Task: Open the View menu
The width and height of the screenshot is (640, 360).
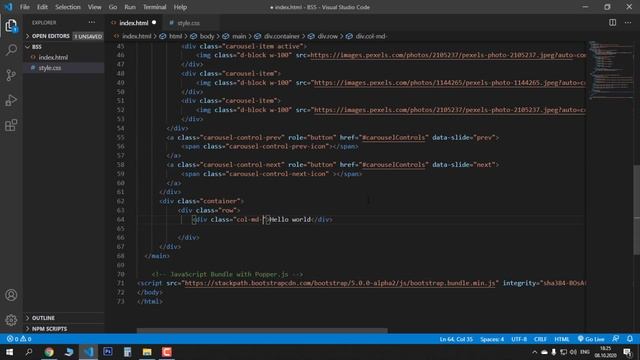Action: (x=94, y=7)
